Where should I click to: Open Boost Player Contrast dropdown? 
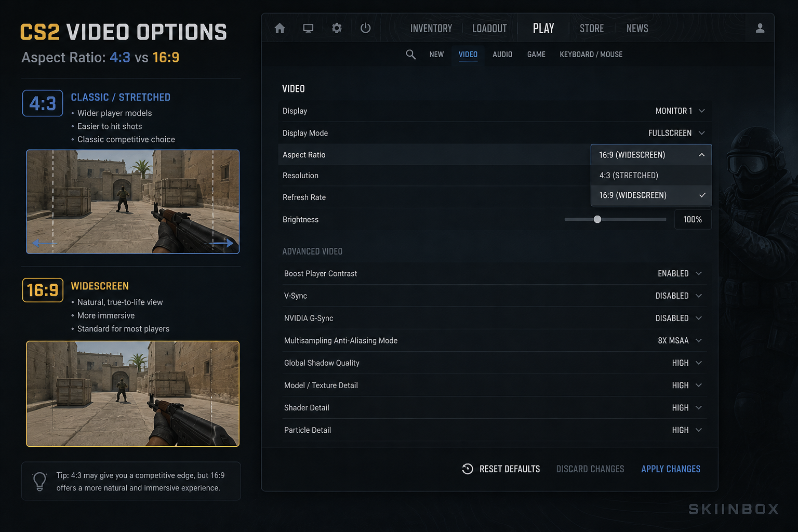[680, 274]
